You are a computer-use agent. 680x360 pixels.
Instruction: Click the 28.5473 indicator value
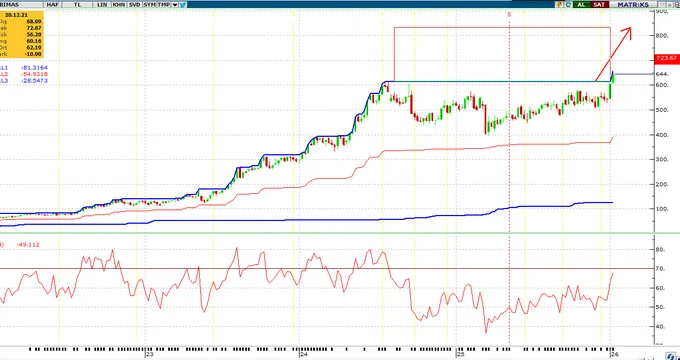pos(35,81)
